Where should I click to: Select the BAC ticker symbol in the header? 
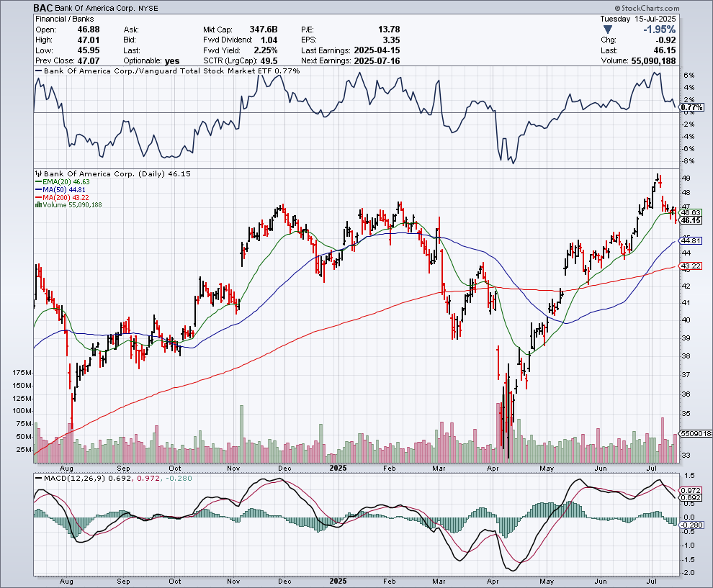pyautogui.click(x=43, y=8)
